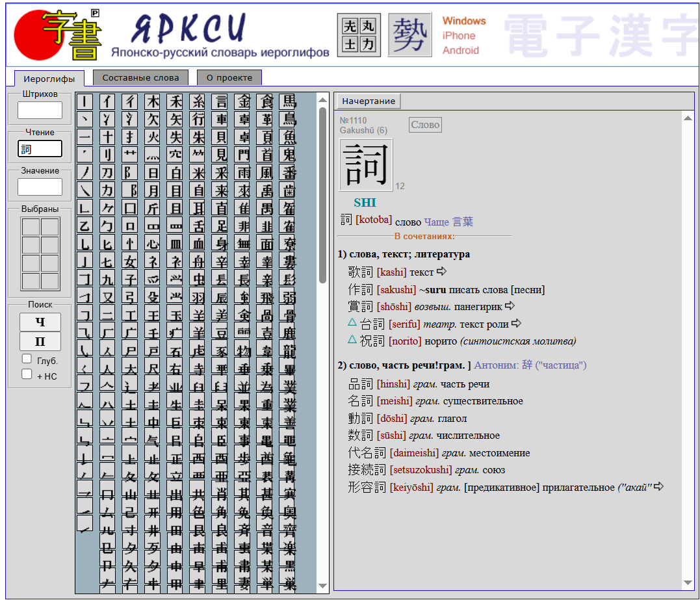
Task: Click the radical grid scrollbar thumb
Action: coord(323,195)
